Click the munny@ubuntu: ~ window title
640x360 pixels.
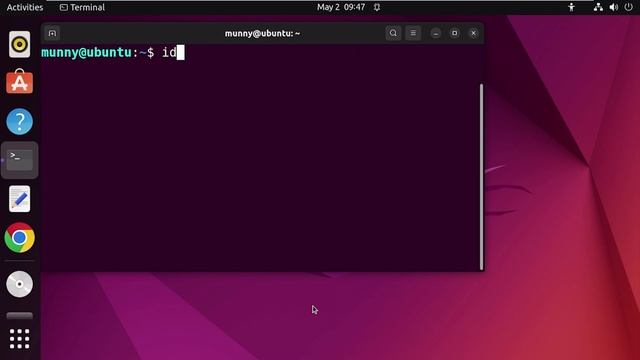[x=262, y=33]
